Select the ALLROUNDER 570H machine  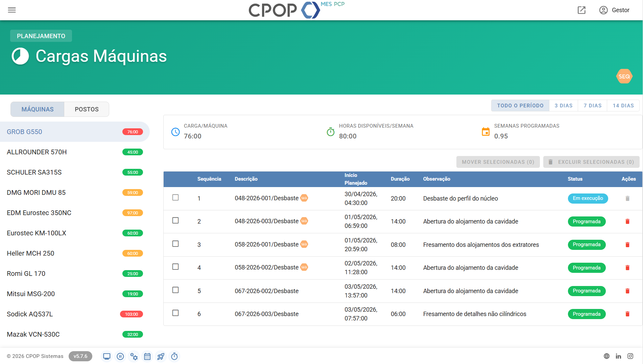75,152
